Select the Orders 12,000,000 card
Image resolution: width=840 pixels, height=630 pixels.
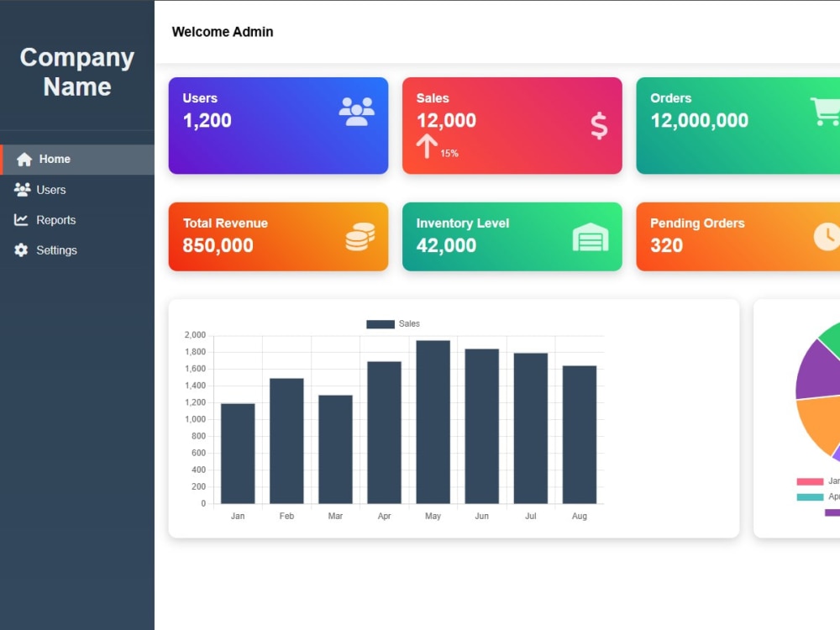(x=738, y=125)
